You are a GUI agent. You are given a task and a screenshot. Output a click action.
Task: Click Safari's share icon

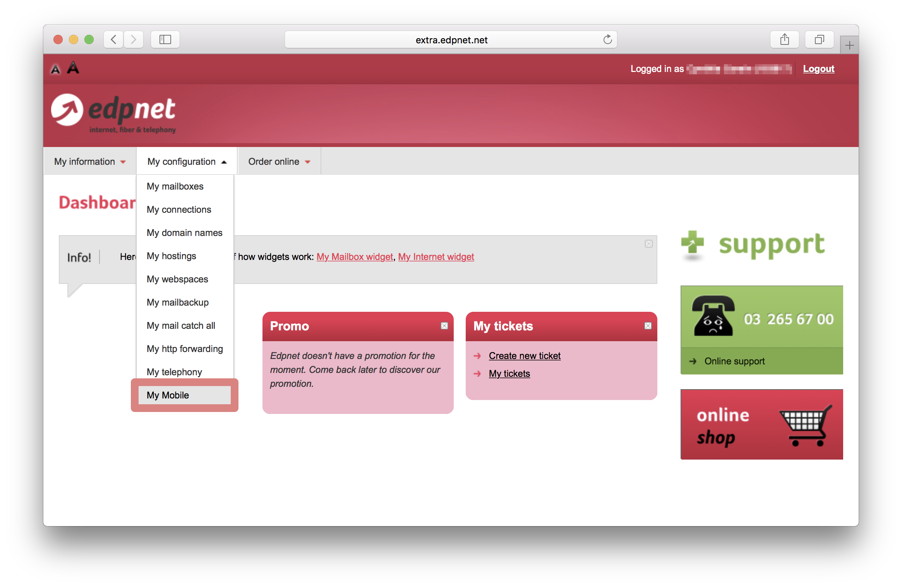coord(784,39)
